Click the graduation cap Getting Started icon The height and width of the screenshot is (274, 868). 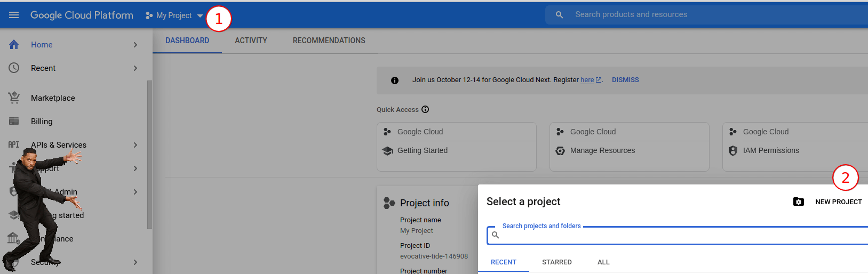[388, 151]
